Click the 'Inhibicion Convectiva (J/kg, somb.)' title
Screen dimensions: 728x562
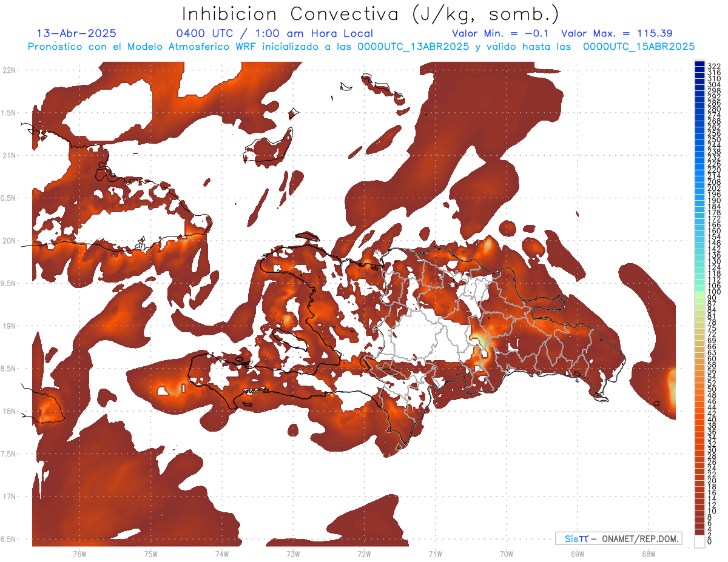pyautogui.click(x=370, y=14)
